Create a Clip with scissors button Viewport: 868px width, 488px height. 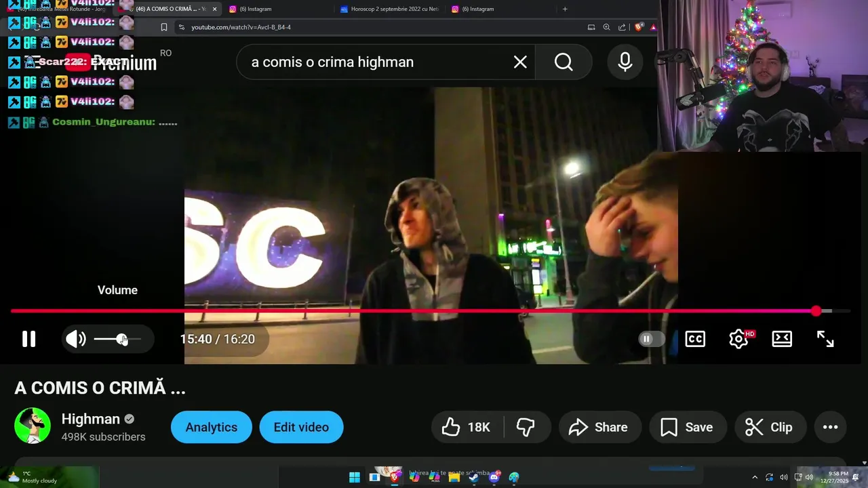[770, 427]
